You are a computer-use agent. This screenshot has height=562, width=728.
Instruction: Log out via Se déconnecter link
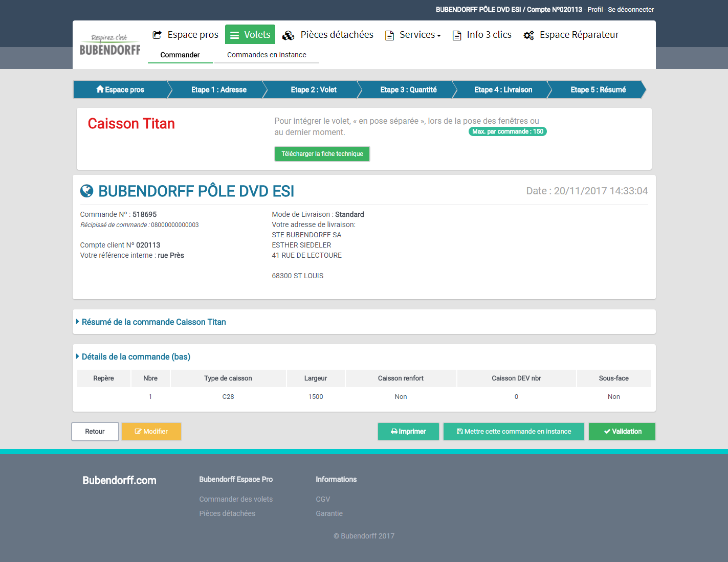630,9
